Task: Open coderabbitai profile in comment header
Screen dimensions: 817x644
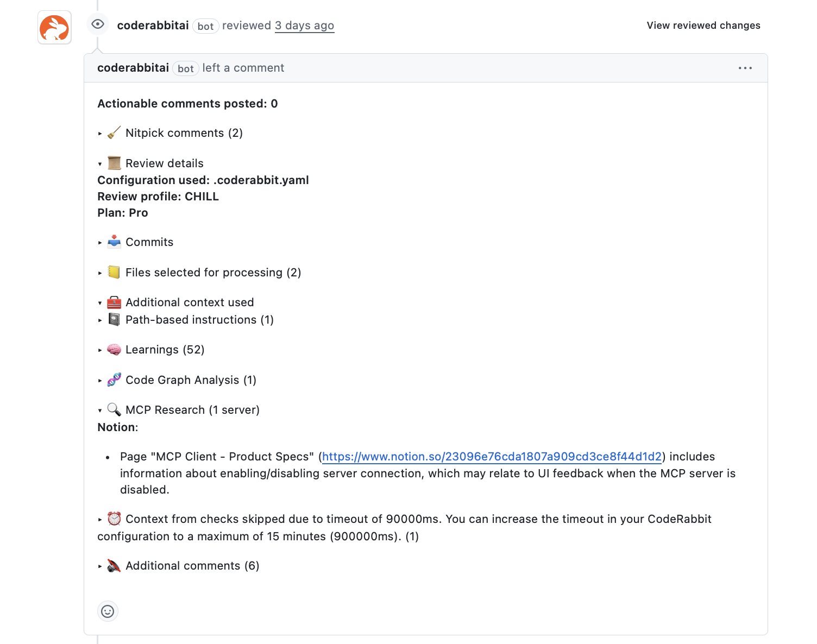Action: coord(133,68)
